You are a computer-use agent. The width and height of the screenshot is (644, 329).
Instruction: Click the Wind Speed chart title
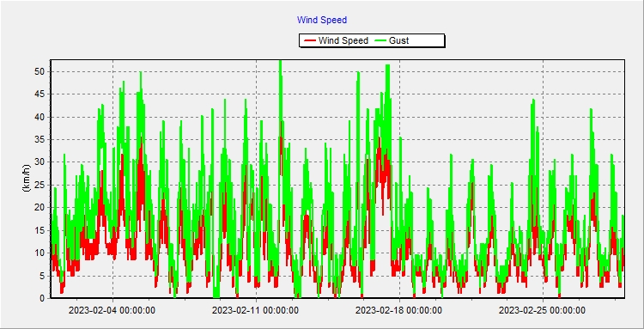click(x=322, y=20)
